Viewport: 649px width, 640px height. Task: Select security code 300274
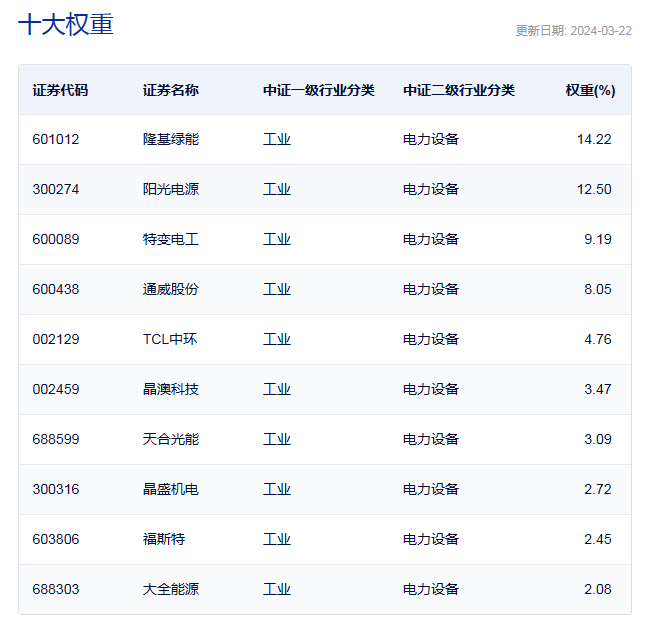click(55, 189)
